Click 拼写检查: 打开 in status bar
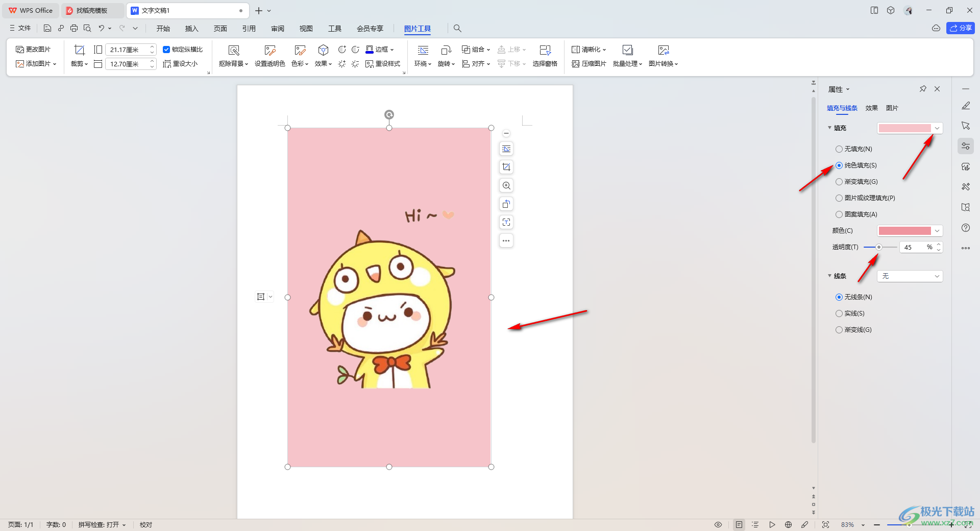 point(102,525)
